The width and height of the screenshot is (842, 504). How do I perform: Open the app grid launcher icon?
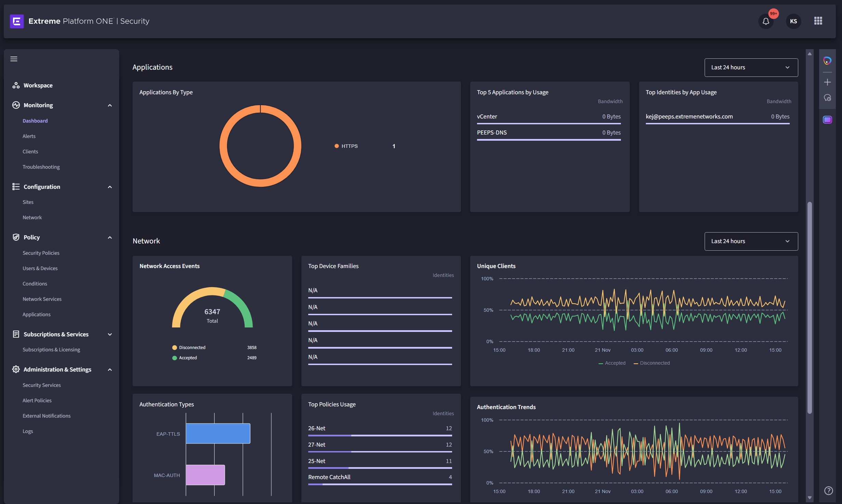pos(818,21)
